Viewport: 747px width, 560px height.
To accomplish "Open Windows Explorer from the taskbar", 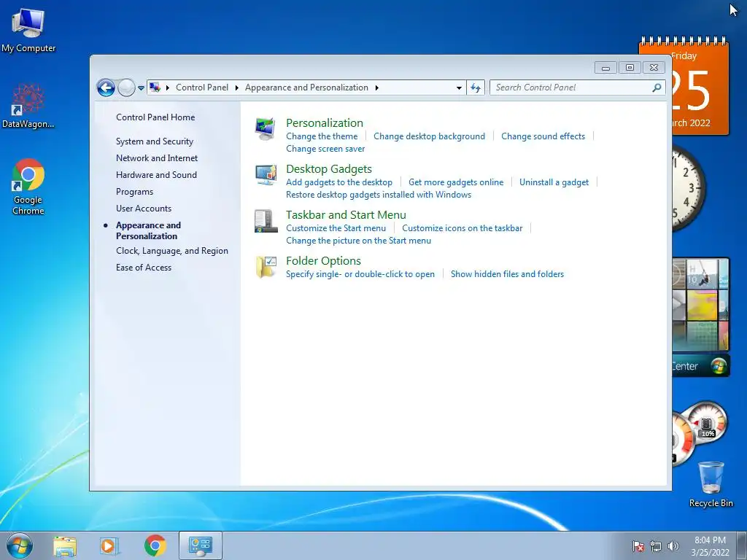I will click(65, 545).
